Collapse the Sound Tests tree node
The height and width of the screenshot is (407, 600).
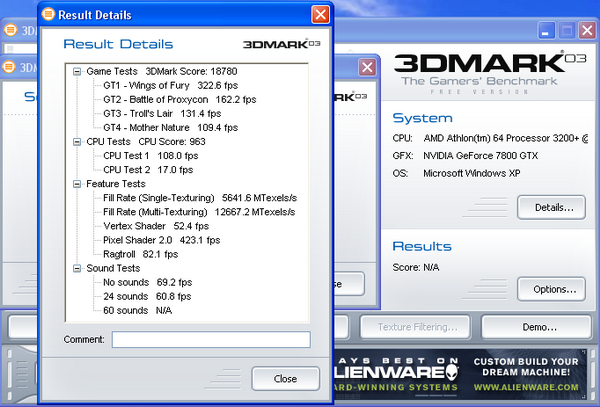pos(77,268)
